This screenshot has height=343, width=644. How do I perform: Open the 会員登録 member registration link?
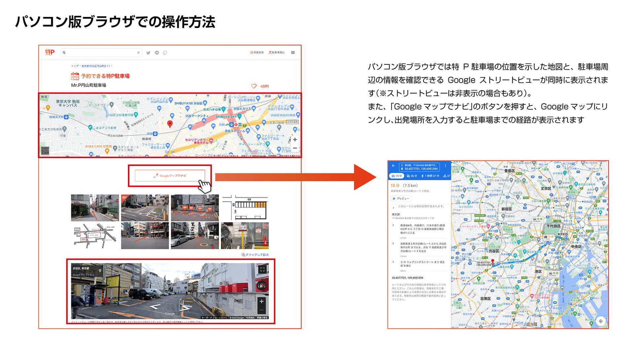point(257,52)
